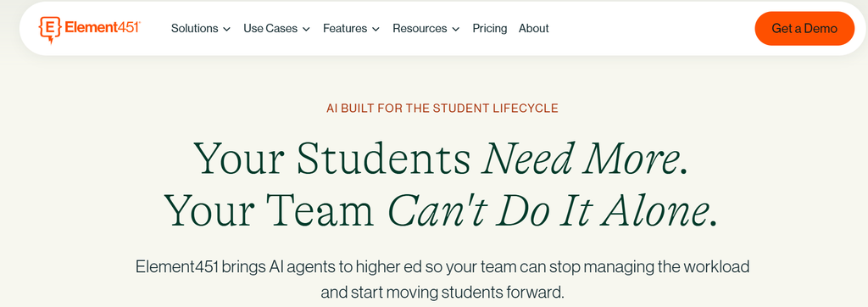Click the 'Your Students Need More.' headline
Image resolution: width=868 pixels, height=307 pixels.
pos(441,158)
